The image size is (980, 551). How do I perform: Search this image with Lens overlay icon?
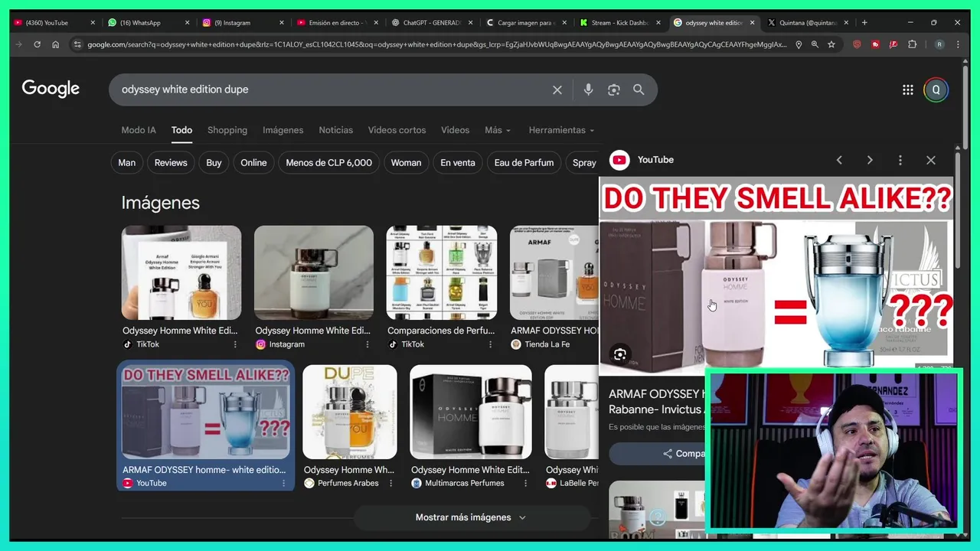(x=620, y=354)
